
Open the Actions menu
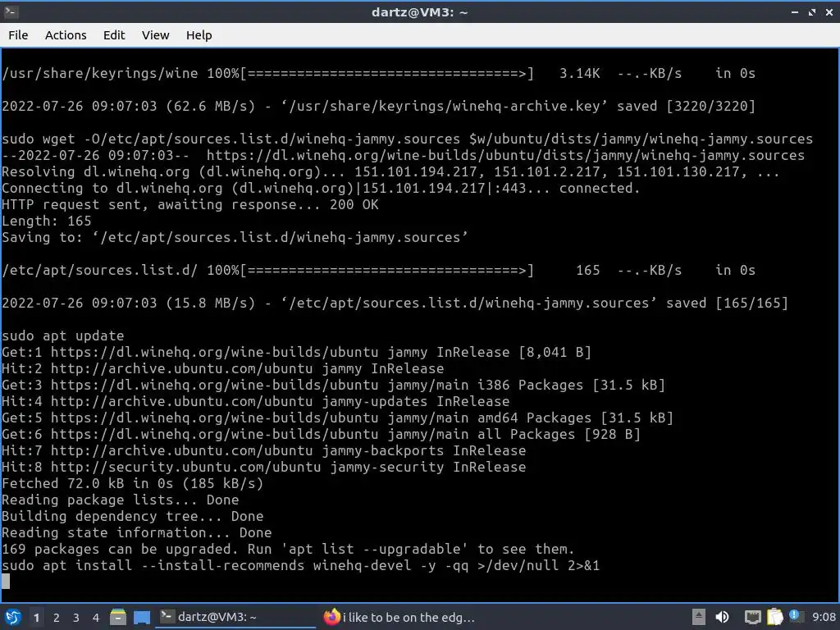point(66,35)
